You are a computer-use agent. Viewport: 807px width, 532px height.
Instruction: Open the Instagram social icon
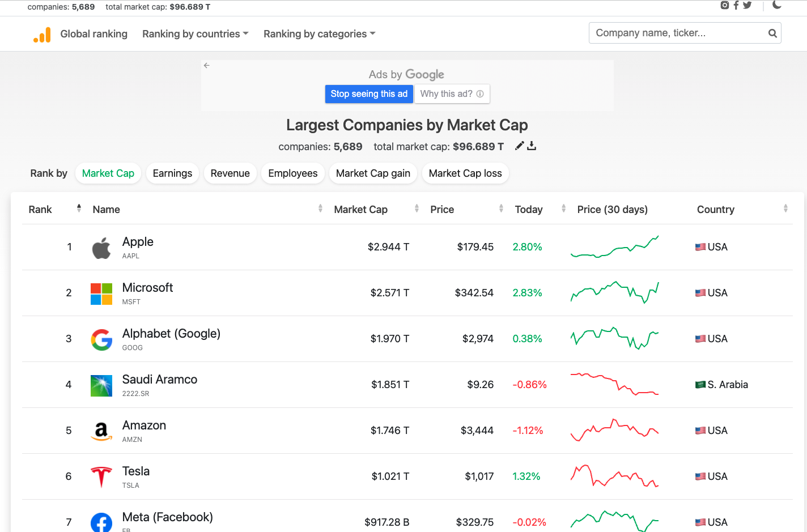tap(724, 5)
